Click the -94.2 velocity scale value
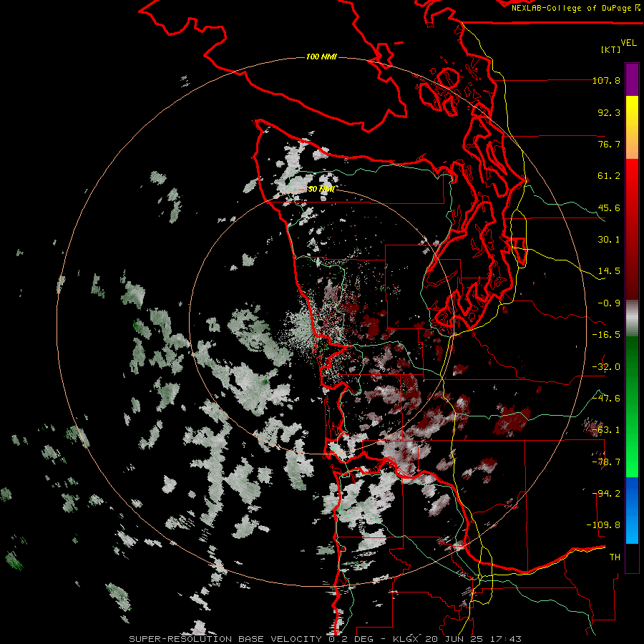The image size is (644, 644). pos(606,494)
